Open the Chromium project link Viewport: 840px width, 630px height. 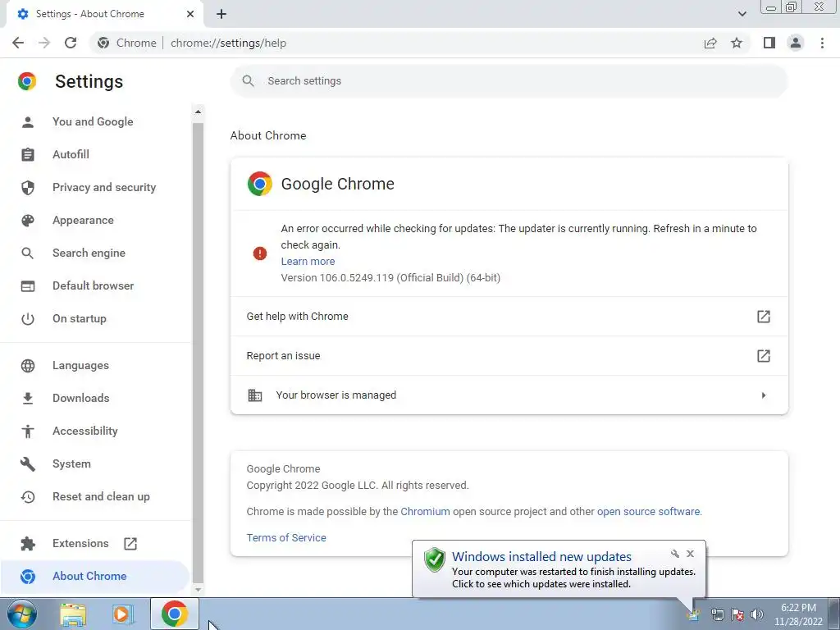pyautogui.click(x=426, y=512)
